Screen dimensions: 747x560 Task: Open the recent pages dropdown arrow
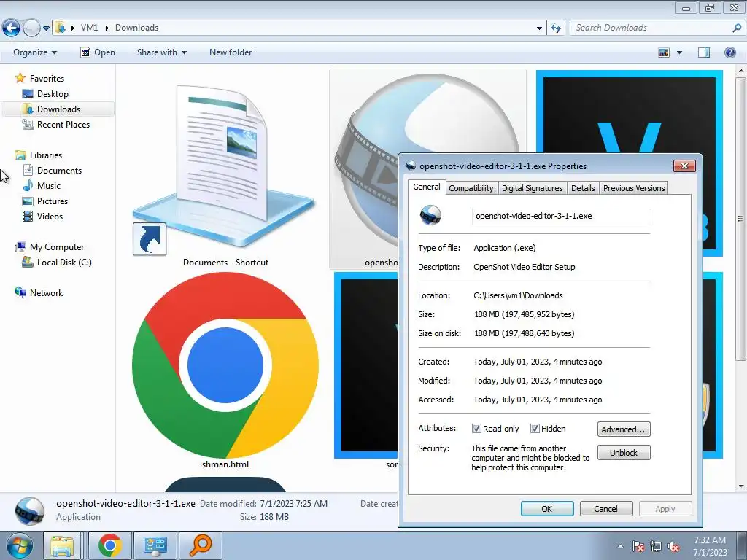[46, 28]
